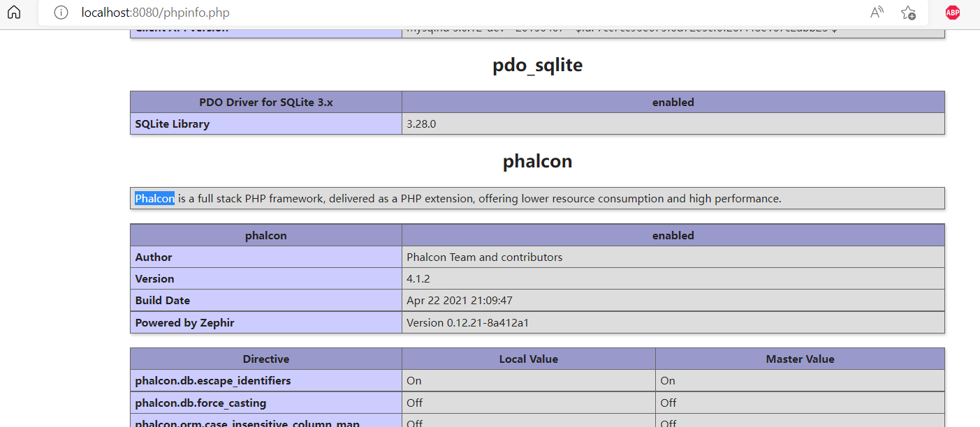Select the "SQLite Library" label cell
The height and width of the screenshot is (427, 980).
tap(266, 123)
